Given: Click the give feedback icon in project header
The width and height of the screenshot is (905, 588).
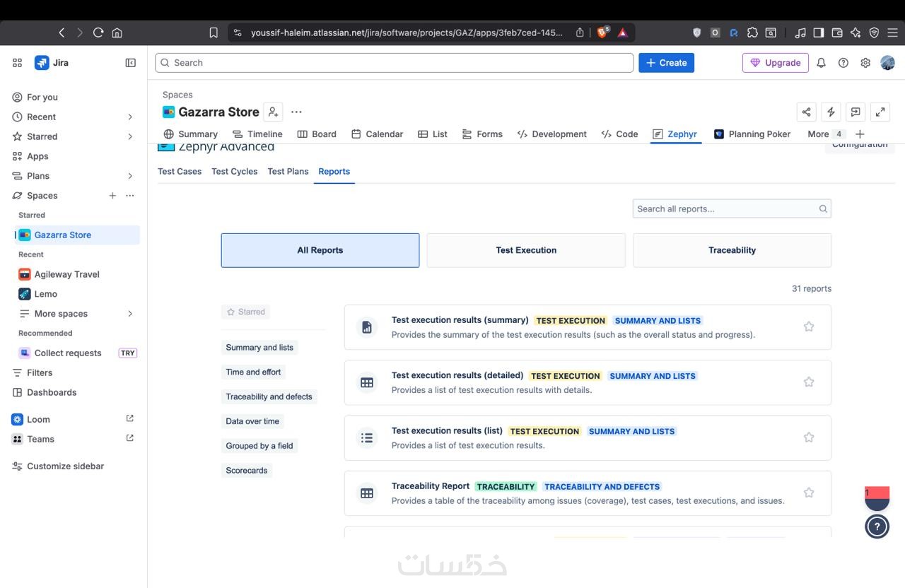Looking at the screenshot, I should [856, 112].
